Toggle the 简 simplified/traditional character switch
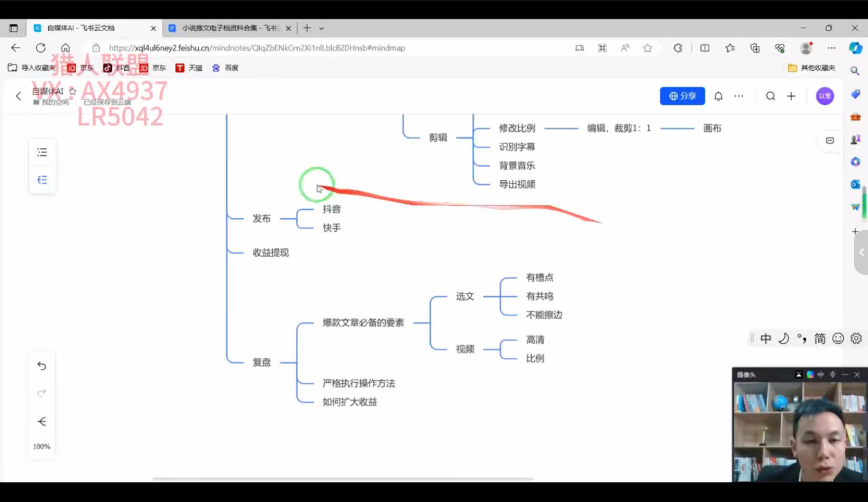 point(820,339)
